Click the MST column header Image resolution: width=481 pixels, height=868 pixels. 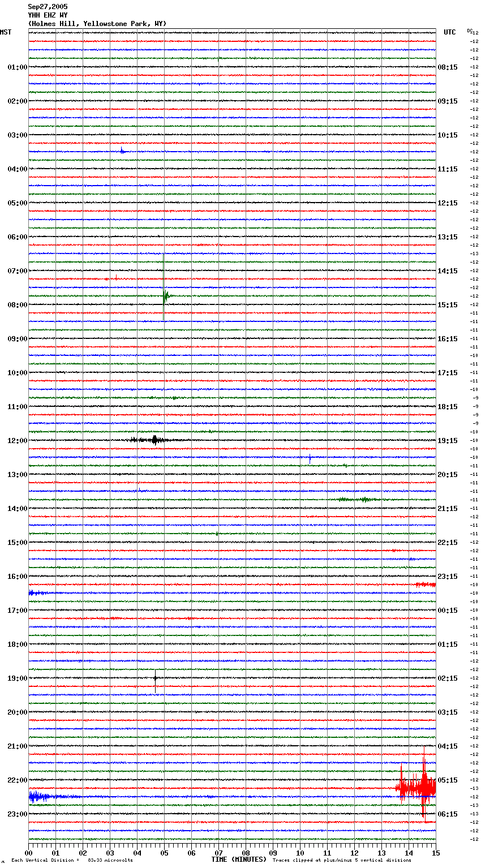point(6,32)
